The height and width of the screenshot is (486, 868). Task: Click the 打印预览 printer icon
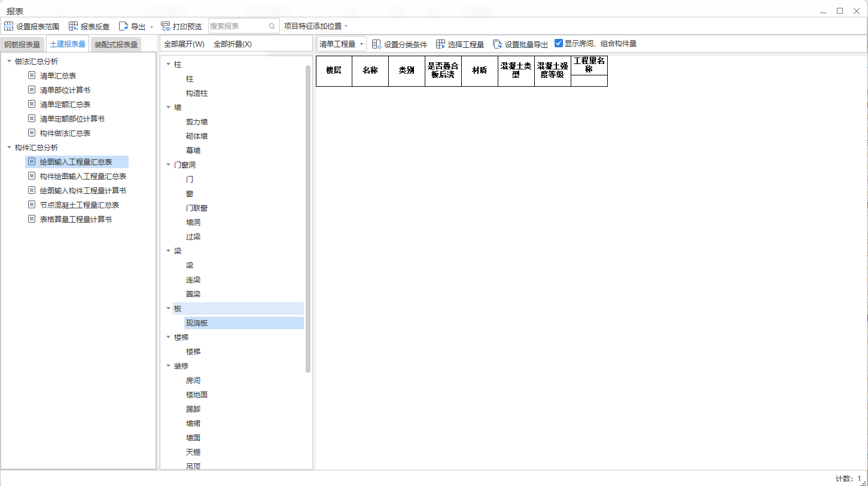click(x=166, y=26)
